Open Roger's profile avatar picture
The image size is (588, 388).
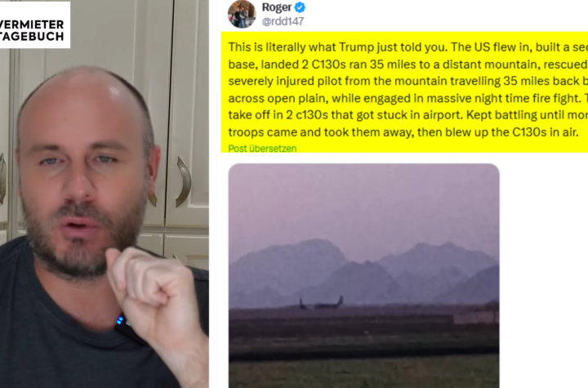(x=242, y=14)
